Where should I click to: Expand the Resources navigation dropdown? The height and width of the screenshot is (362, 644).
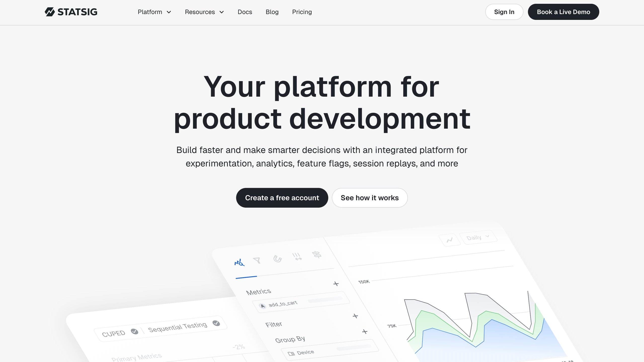(204, 12)
